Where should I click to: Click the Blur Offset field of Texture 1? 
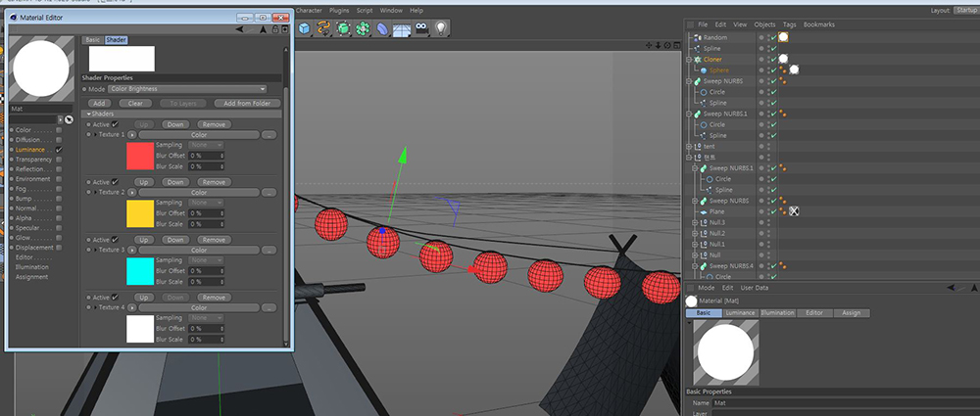pos(206,156)
